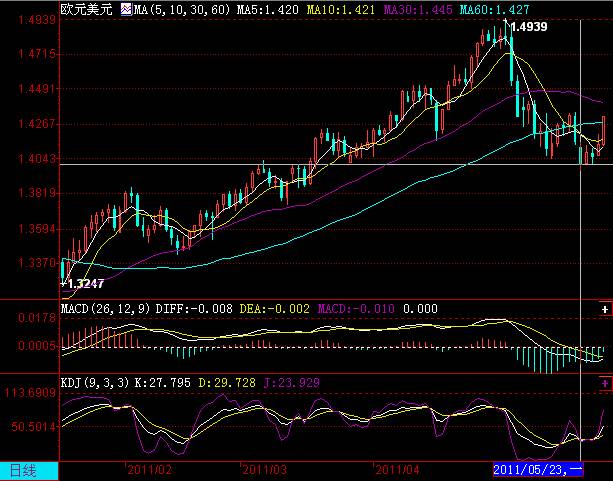This screenshot has width=613, height=481.
Task: Click the J:23.929 value
Action: pos(292,382)
